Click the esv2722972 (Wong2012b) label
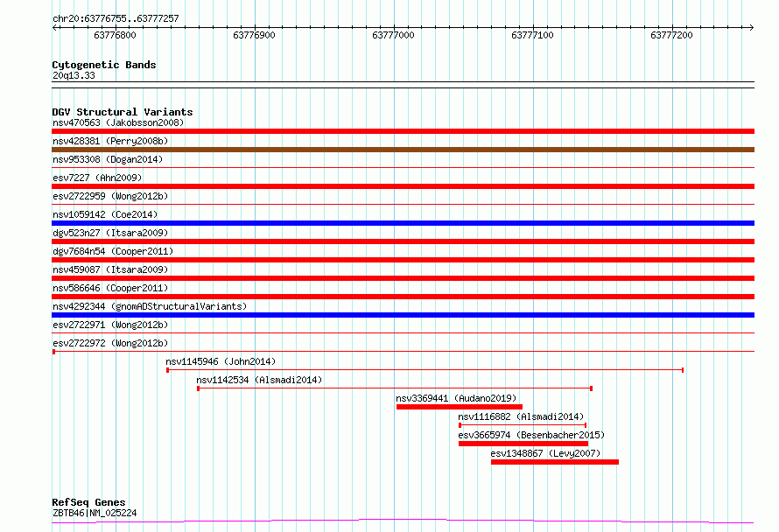Image resolution: width=779 pixels, height=532 pixels. 110,343
